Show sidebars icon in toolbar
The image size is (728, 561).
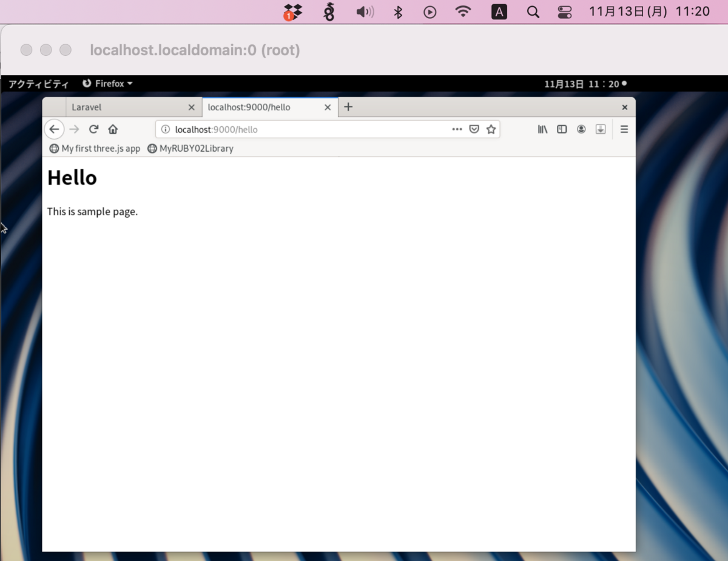pyautogui.click(x=562, y=129)
